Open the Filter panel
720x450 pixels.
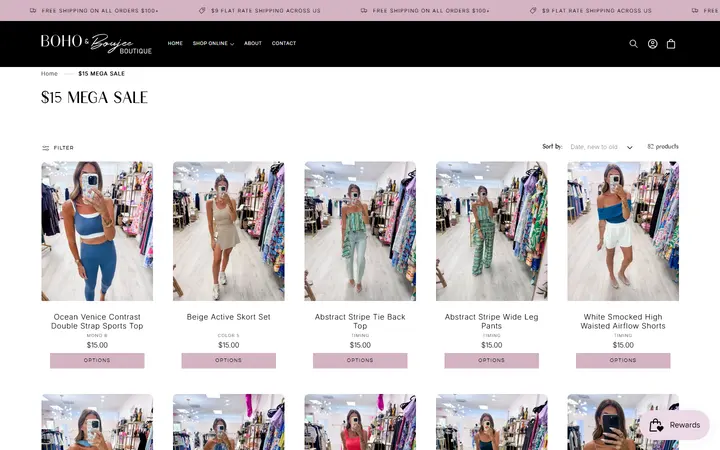(x=58, y=148)
